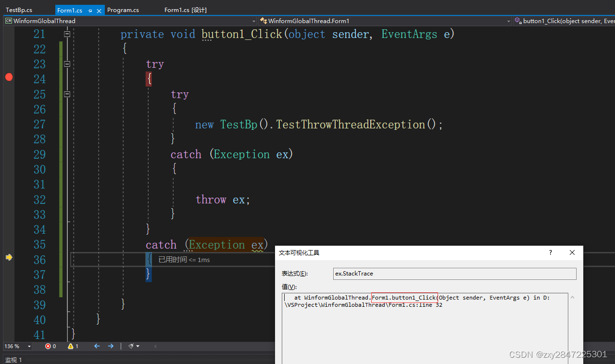Click the button1_Click method name on line 21
The width and height of the screenshot is (615, 364).
(242, 34)
